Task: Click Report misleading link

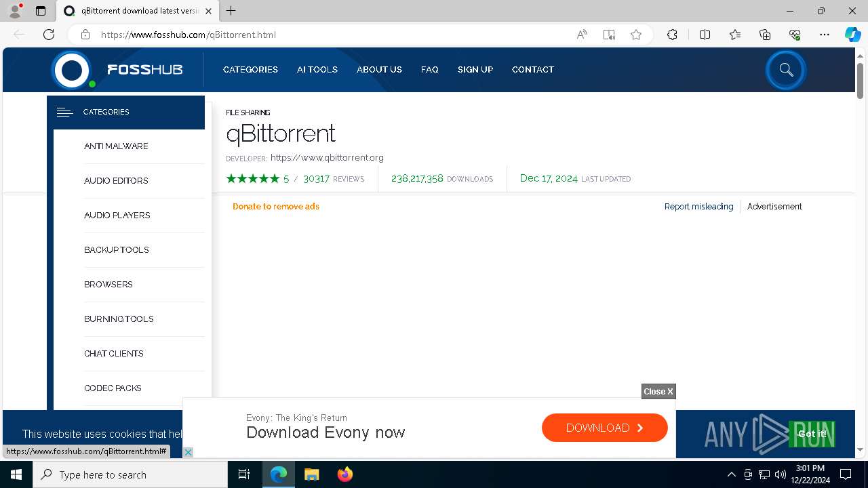Action: (698, 207)
